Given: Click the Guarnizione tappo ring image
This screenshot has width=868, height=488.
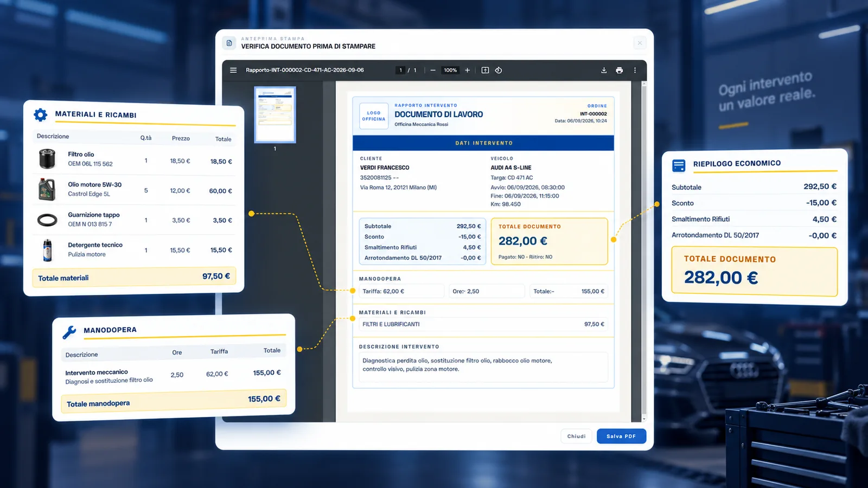Looking at the screenshot, I should click(47, 220).
